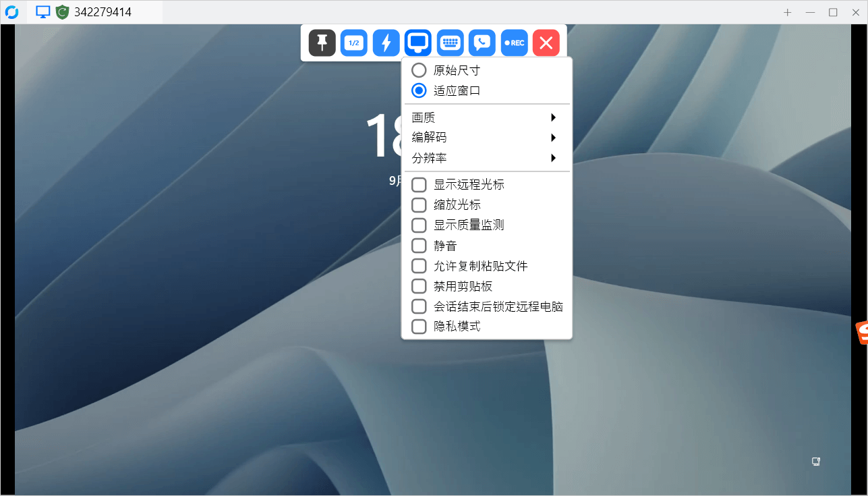Open a new connection with the plus button
Image resolution: width=868 pixels, height=496 pixels.
pyautogui.click(x=787, y=11)
